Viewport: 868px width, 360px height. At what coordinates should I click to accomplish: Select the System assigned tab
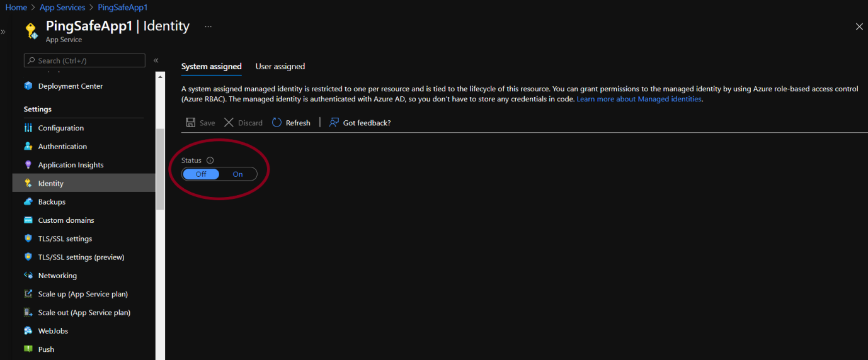tap(211, 67)
